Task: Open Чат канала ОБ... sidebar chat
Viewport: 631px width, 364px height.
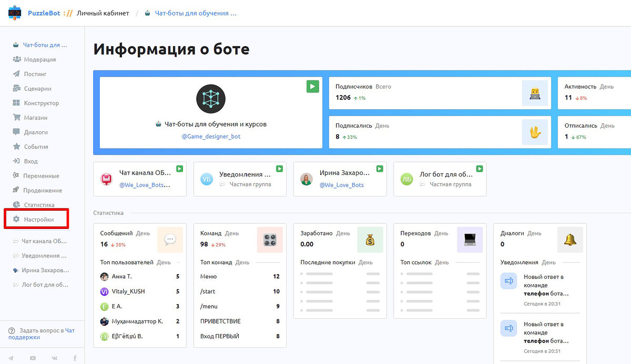Action: 40,241
